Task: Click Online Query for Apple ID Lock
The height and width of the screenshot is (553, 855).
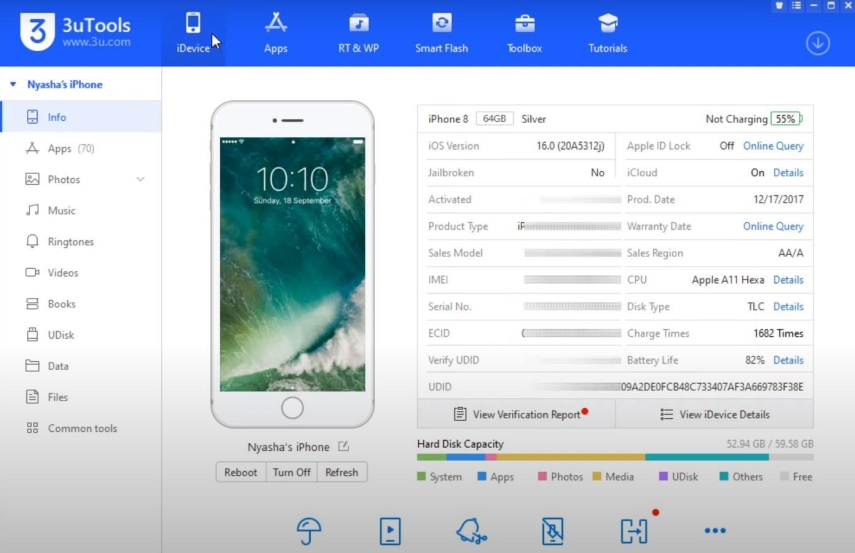Action: pyautogui.click(x=773, y=146)
